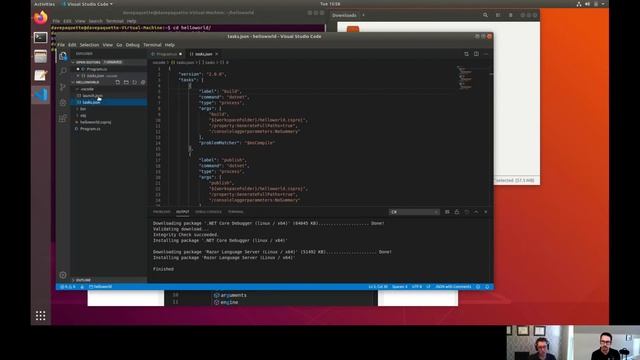Show Applications grid in the dock

pos(40,316)
